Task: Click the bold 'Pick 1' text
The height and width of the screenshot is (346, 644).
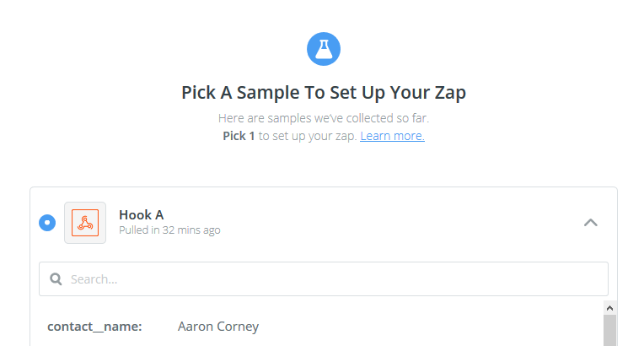Action: coord(239,136)
